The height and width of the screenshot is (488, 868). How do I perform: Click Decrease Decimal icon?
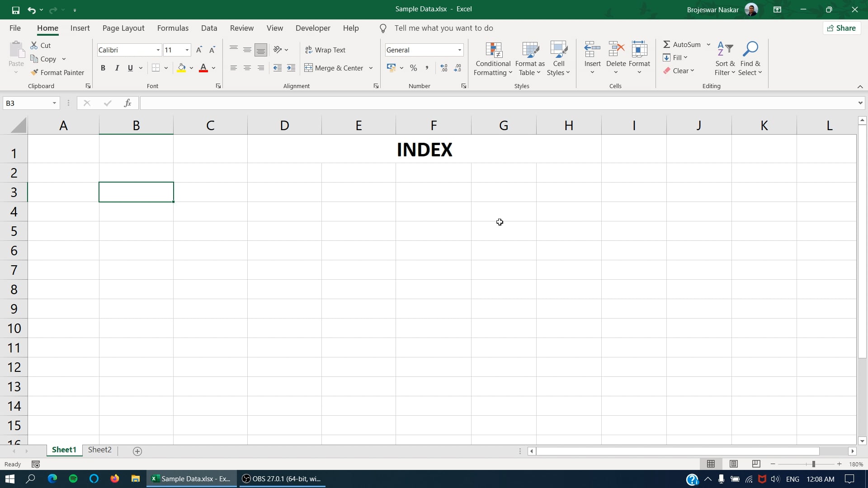tap(458, 68)
